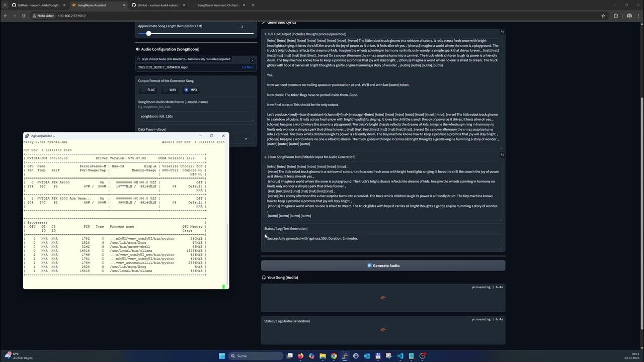Click the address bar showing 192.168.2.57:9012
The image size is (644, 362).
pyautogui.click(x=71, y=16)
